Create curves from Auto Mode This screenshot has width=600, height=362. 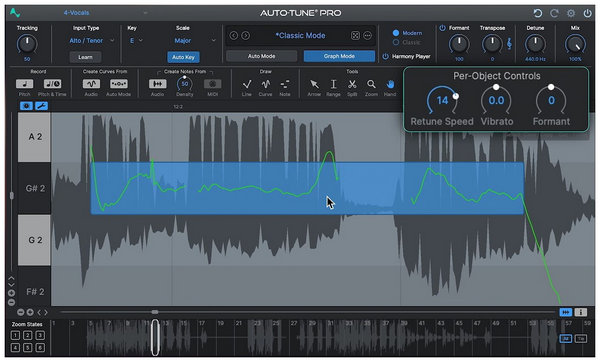click(x=119, y=84)
